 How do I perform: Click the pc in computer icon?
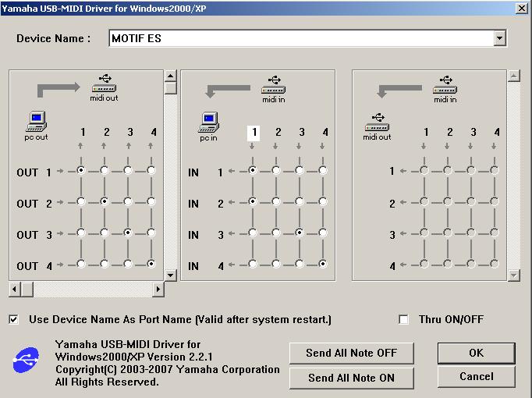click(208, 123)
